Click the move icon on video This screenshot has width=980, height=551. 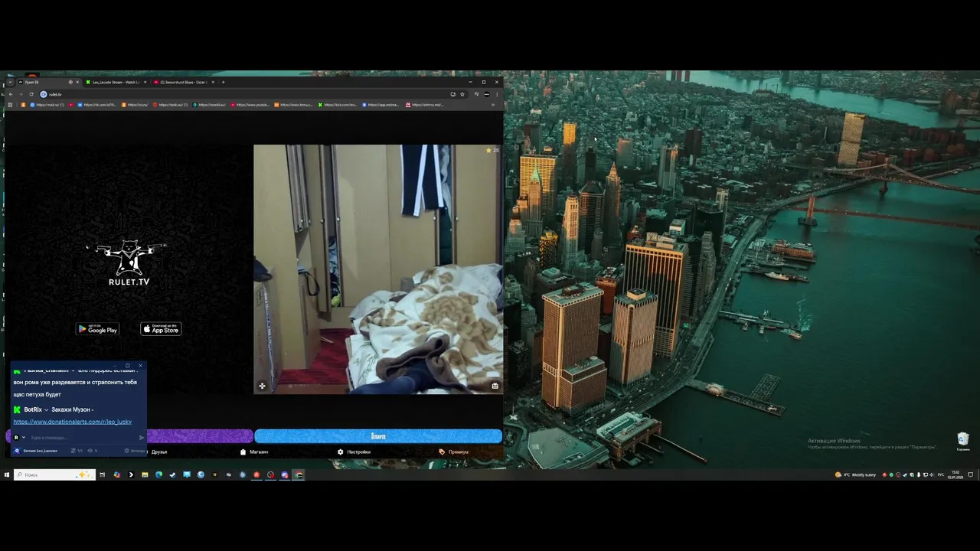262,386
